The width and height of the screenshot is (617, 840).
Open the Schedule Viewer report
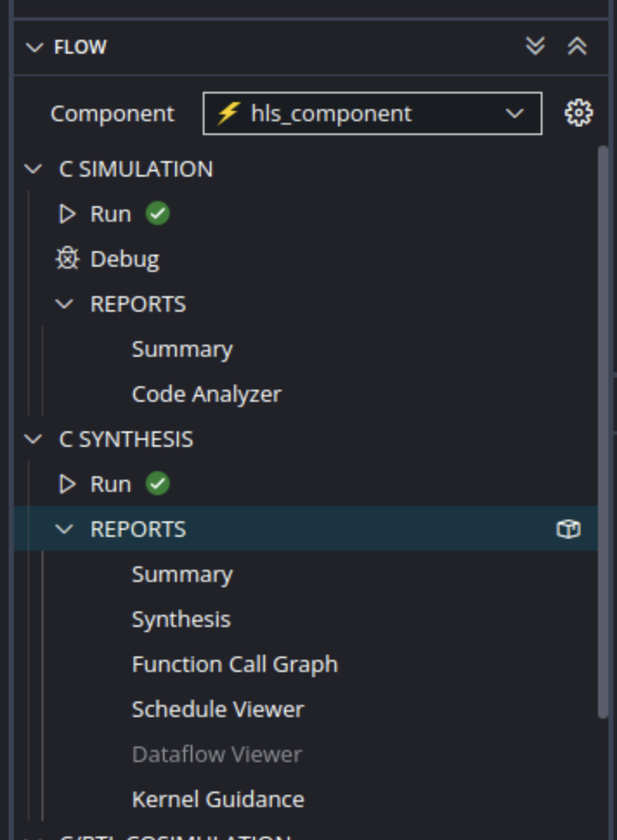pyautogui.click(x=218, y=709)
